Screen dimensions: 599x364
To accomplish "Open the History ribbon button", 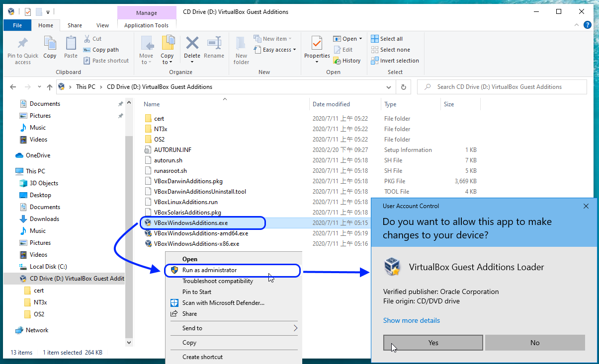I will coord(346,61).
